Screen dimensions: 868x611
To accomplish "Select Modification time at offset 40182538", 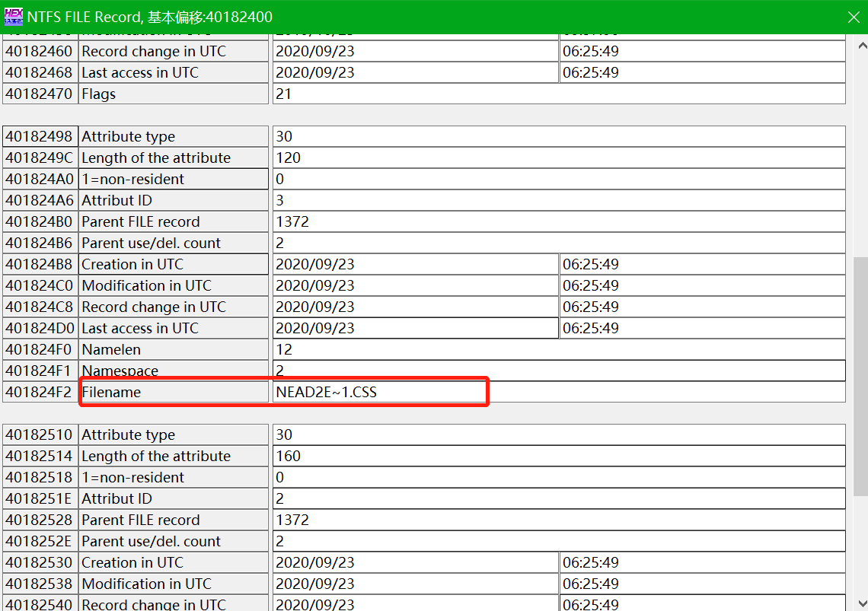I will 703,584.
